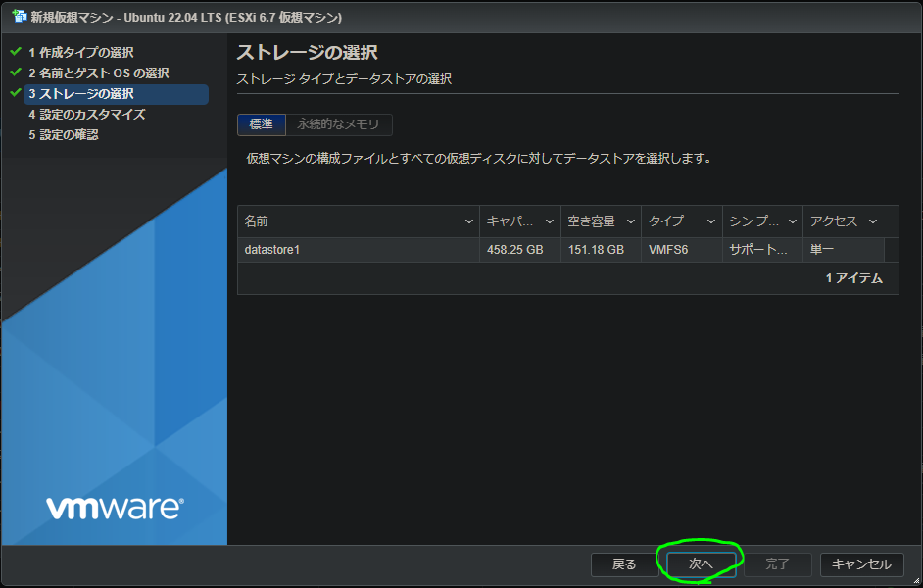This screenshot has height=588, width=923.
Task: Jump to step 4 設定のカスタマイズ
Action: [x=87, y=115]
